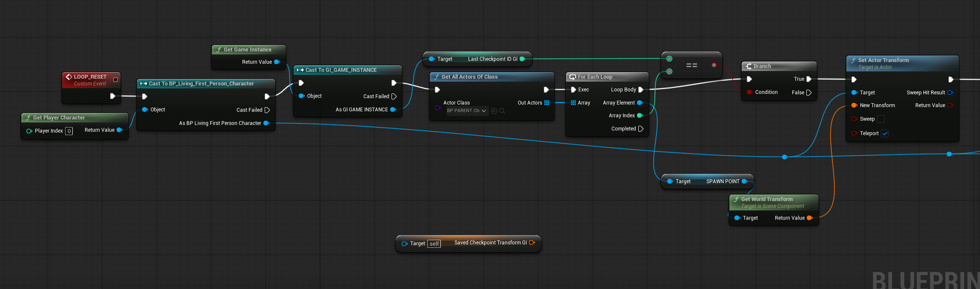Select the Set Actor Transform node header
Screen dimensions: 980x289
click(x=902, y=63)
